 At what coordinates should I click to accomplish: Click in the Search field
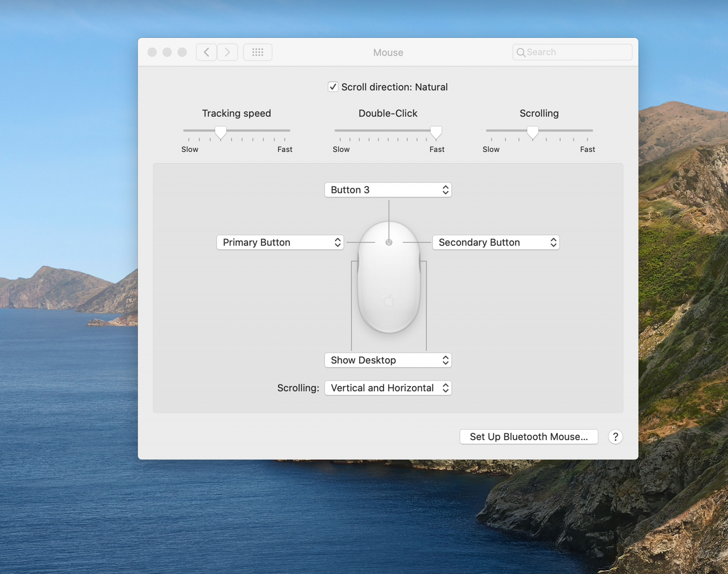click(x=577, y=52)
